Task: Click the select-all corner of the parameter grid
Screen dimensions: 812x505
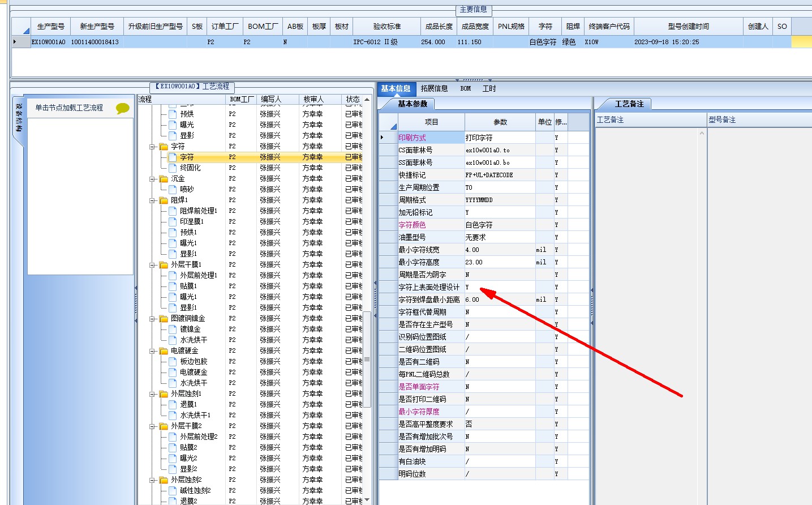Action: (388, 122)
